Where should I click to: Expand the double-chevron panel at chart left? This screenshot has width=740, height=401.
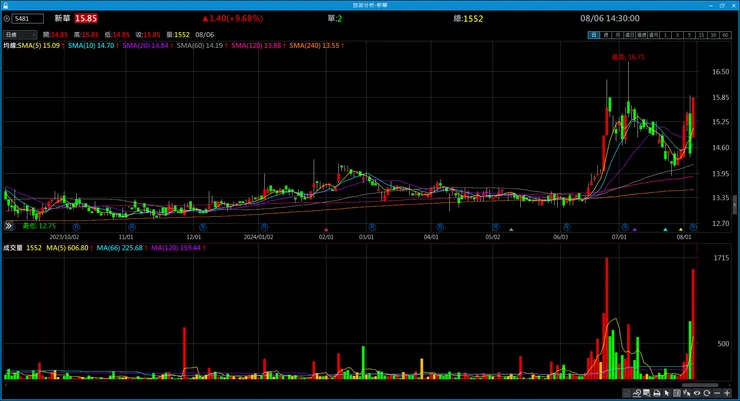[x=8, y=226]
